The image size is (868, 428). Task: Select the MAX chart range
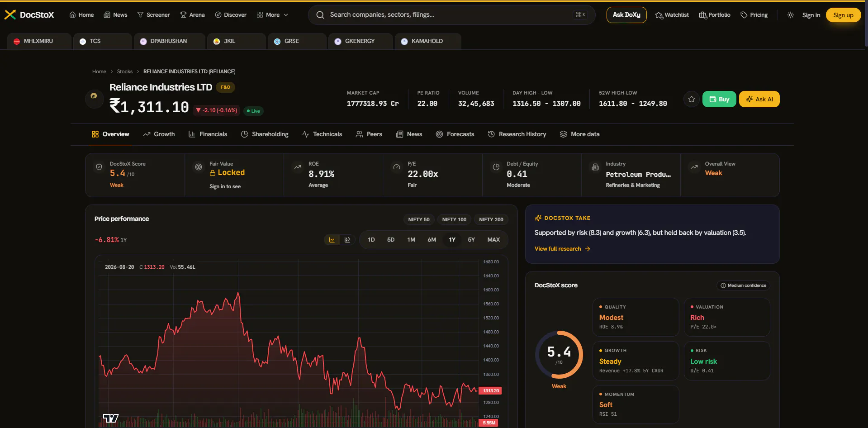pos(493,240)
